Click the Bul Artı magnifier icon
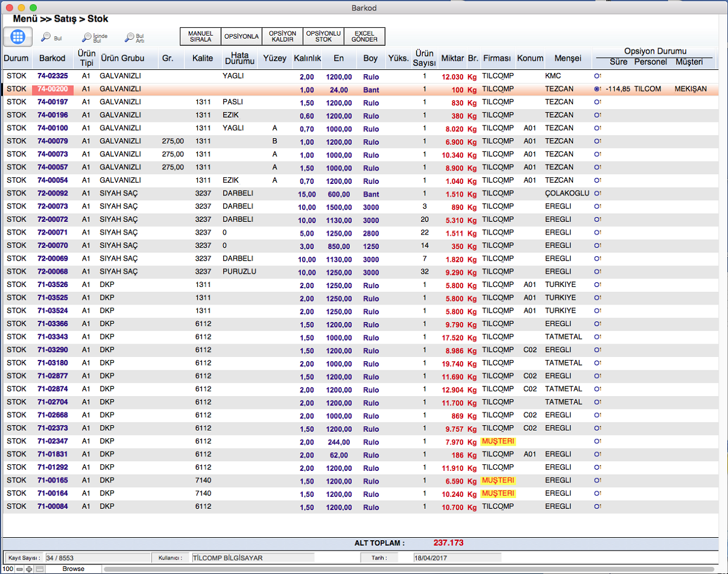The height and width of the screenshot is (574, 728). (x=130, y=37)
